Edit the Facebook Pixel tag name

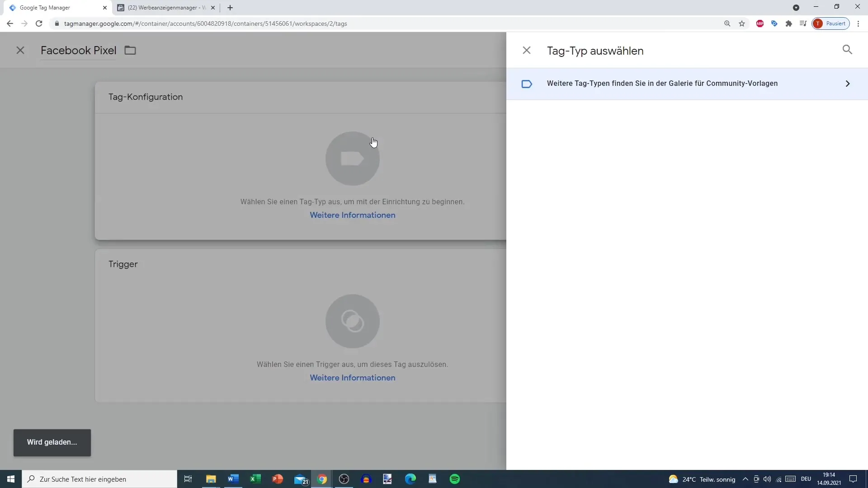[78, 50]
